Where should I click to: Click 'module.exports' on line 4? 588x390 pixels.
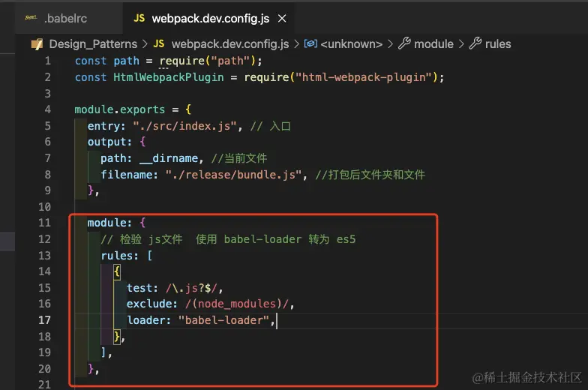coord(120,109)
